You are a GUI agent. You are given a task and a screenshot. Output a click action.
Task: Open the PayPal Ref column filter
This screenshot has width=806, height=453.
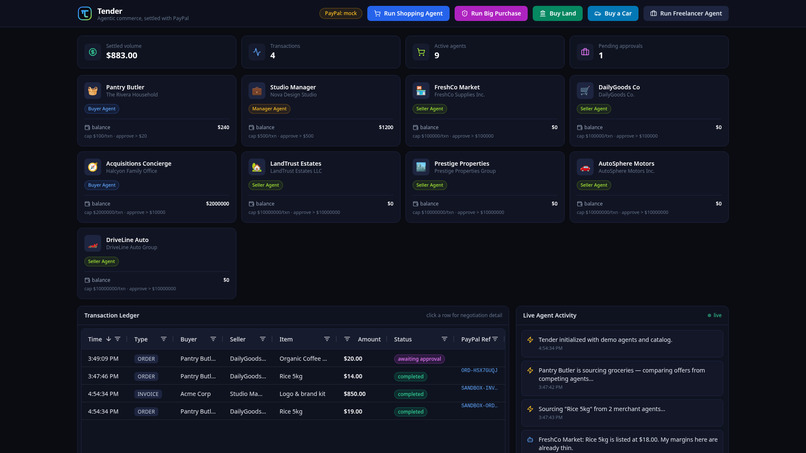pos(495,339)
